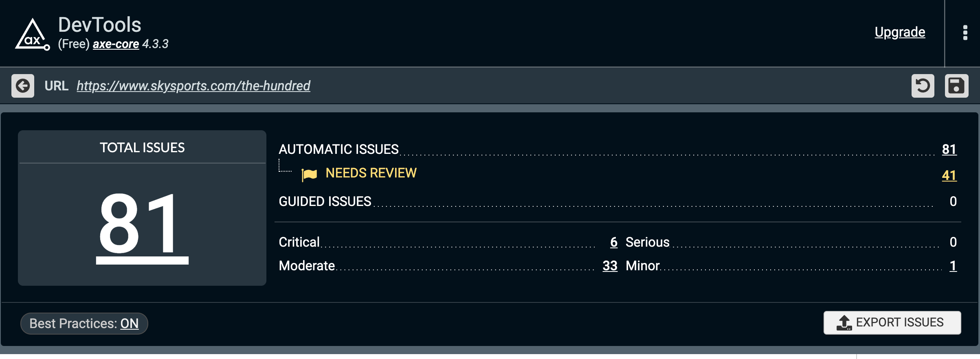Re-run the scan with the refresh icon
Viewport: 980px width, 359px height.
(x=923, y=86)
